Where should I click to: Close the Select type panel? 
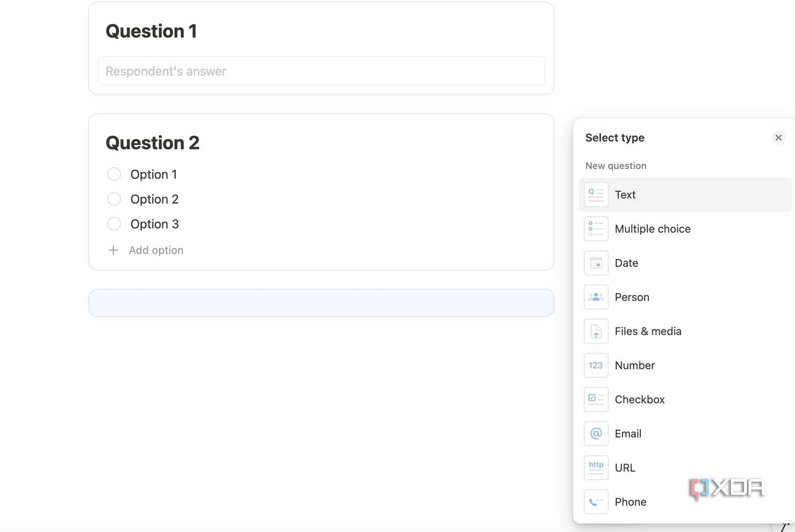tap(778, 138)
